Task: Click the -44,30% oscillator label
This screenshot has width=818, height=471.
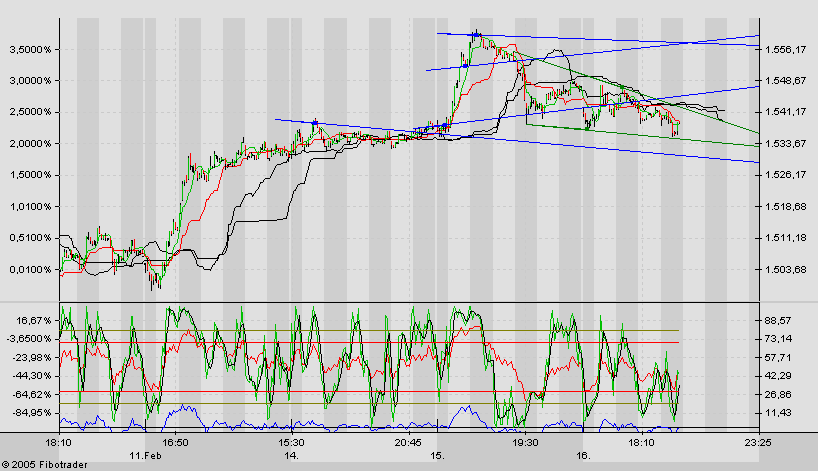Action: click(34, 376)
